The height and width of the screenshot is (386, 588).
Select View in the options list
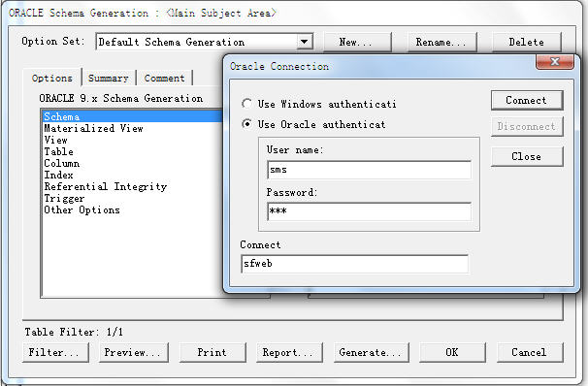point(133,140)
